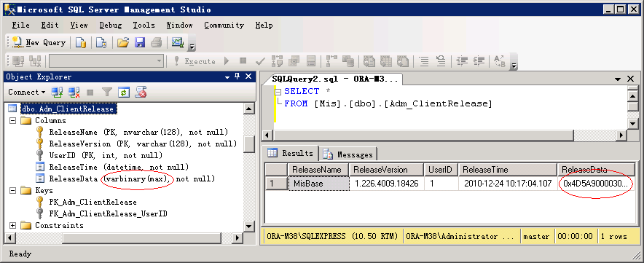Click the Execute button

tap(195, 61)
